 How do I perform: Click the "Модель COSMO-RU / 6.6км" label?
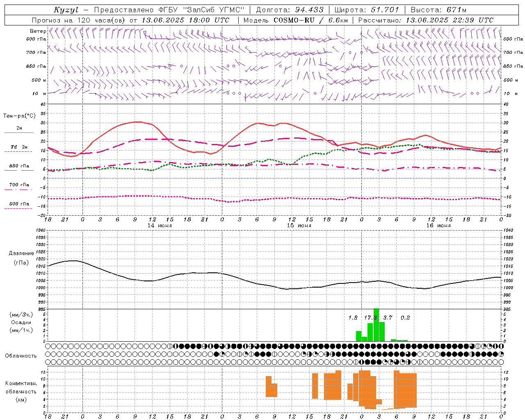point(295,20)
